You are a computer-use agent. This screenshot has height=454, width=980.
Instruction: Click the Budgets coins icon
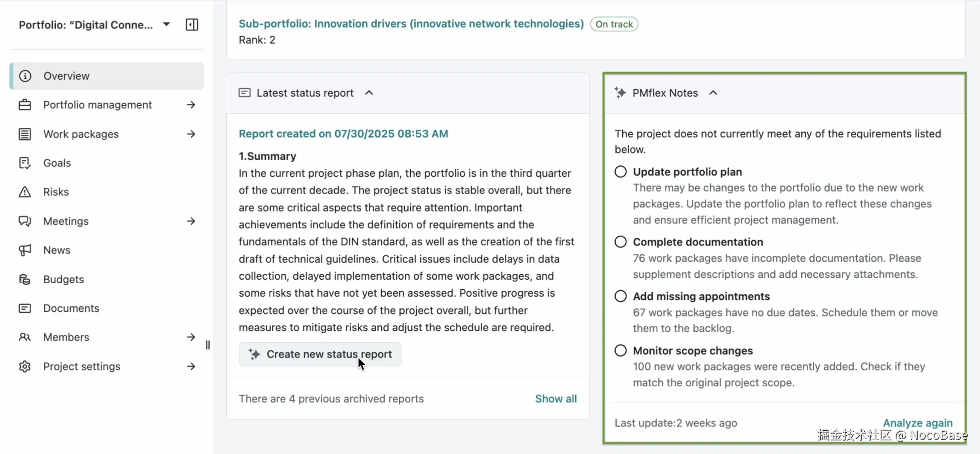25,279
